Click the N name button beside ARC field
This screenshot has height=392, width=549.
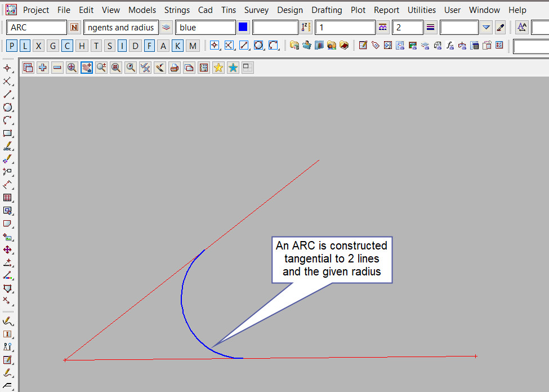(74, 28)
